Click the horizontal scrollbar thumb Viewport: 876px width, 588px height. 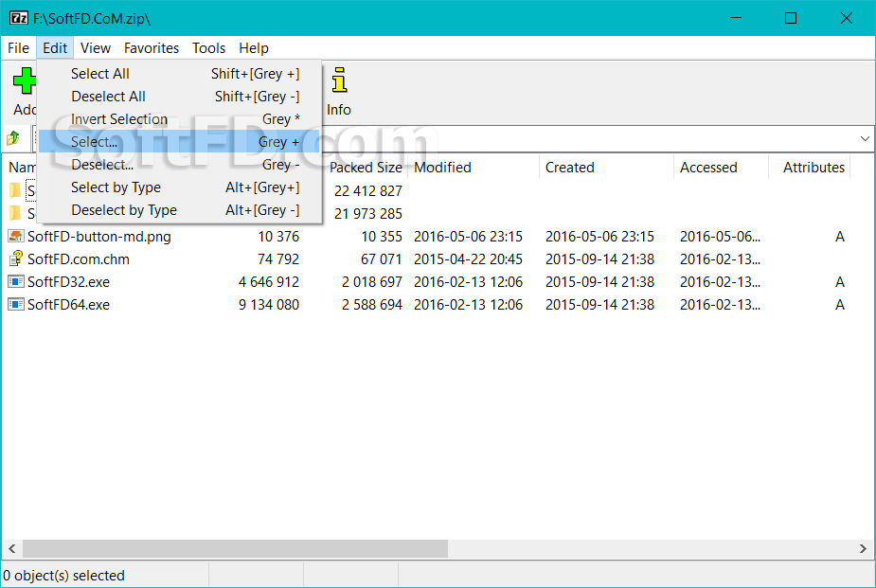[235, 548]
